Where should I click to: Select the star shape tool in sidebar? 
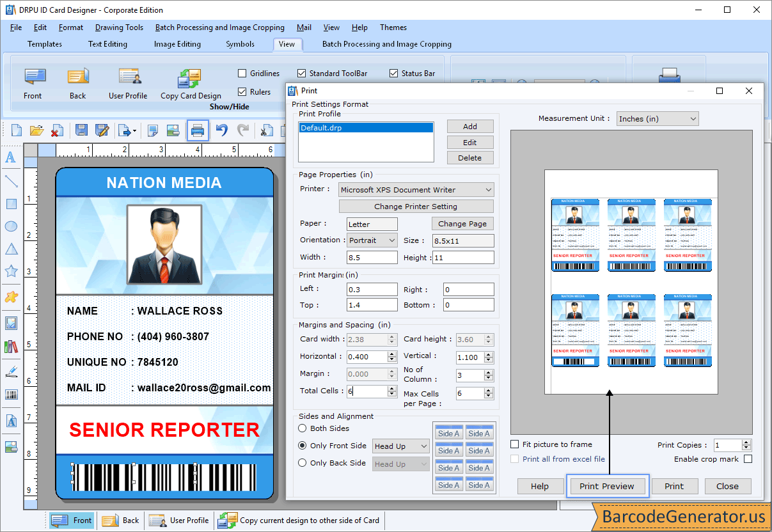(x=11, y=271)
